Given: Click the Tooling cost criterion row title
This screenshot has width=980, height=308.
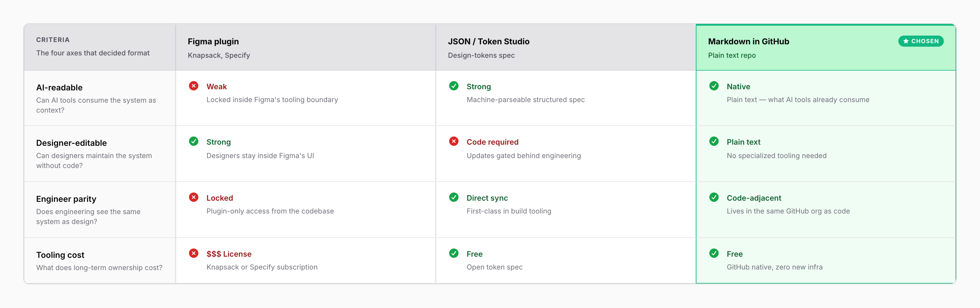Looking at the screenshot, I should pyautogui.click(x=60, y=255).
